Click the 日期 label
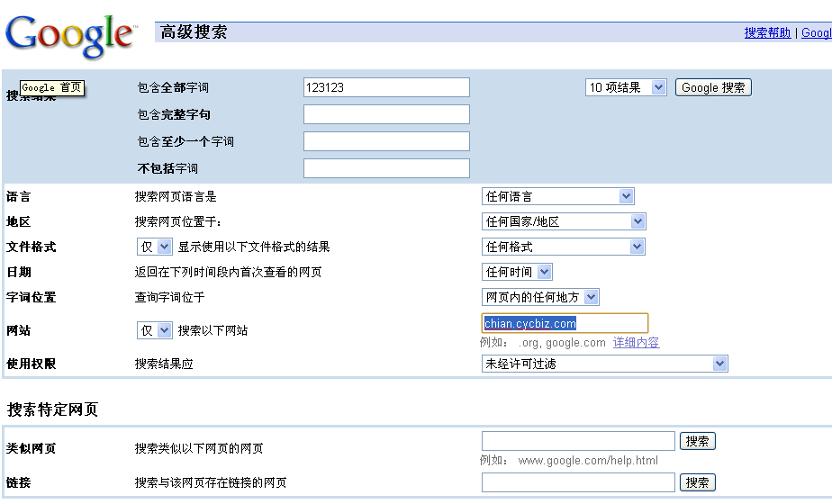 click(x=19, y=272)
